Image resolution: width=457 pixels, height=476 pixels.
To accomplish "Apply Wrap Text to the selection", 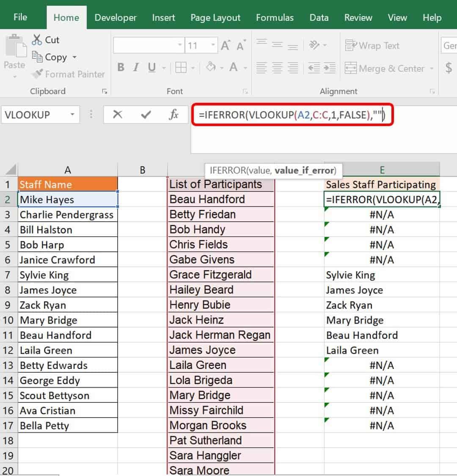I will point(372,45).
